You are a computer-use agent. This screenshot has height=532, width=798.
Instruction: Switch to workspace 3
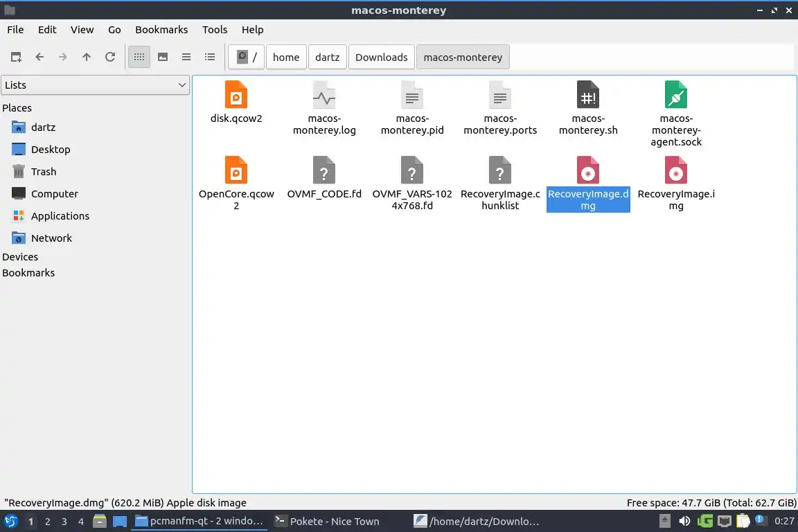tap(64, 522)
